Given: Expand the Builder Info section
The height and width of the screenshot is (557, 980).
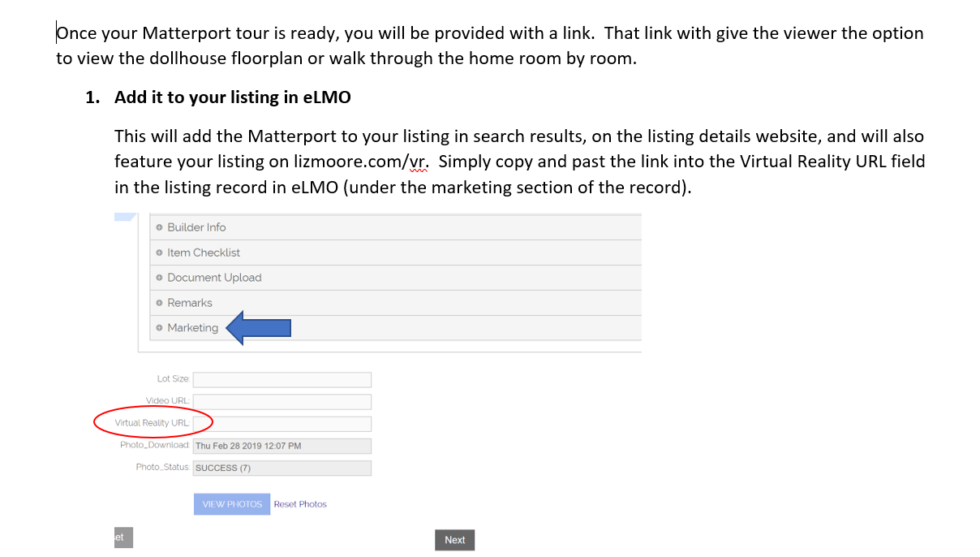Looking at the screenshot, I should (196, 227).
